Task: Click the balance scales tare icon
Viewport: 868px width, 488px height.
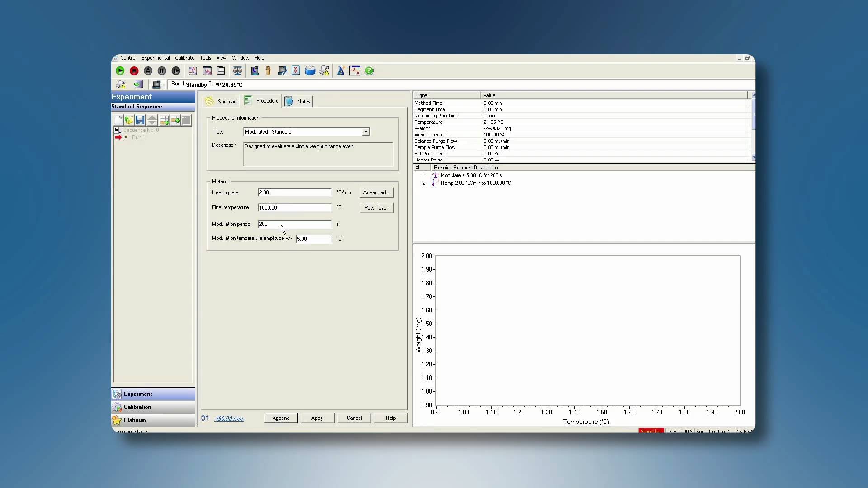Action: (237, 71)
